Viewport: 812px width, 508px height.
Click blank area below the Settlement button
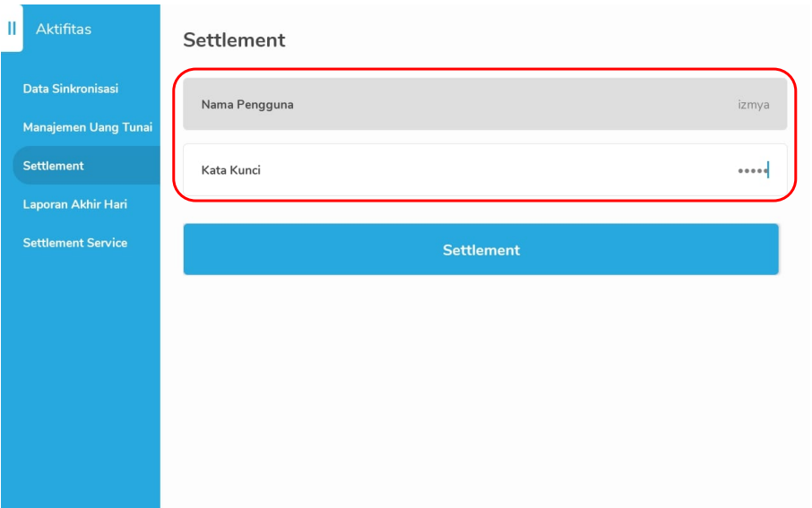pyautogui.click(x=484, y=385)
